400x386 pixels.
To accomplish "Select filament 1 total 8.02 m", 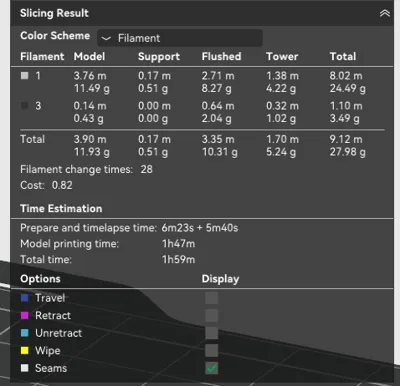I will tap(346, 76).
